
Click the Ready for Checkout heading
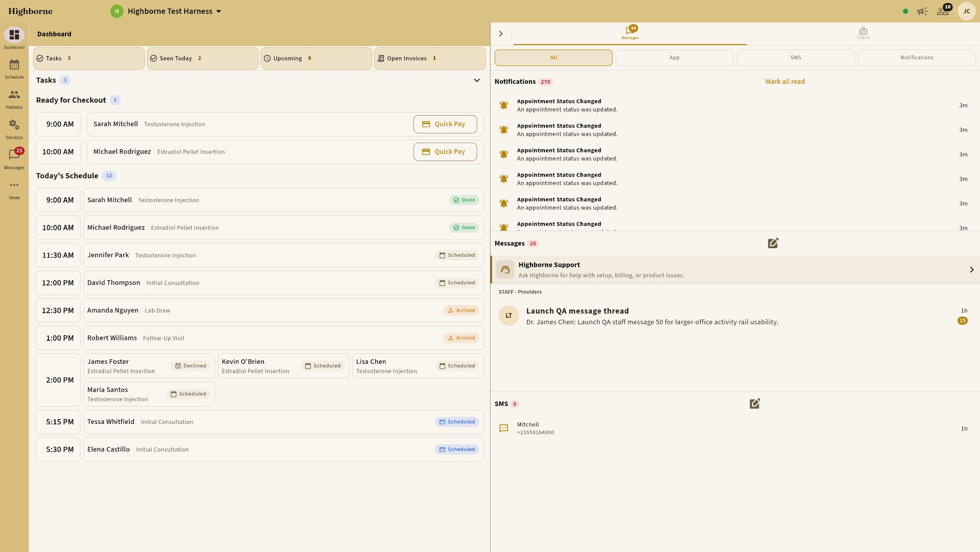[x=71, y=100]
